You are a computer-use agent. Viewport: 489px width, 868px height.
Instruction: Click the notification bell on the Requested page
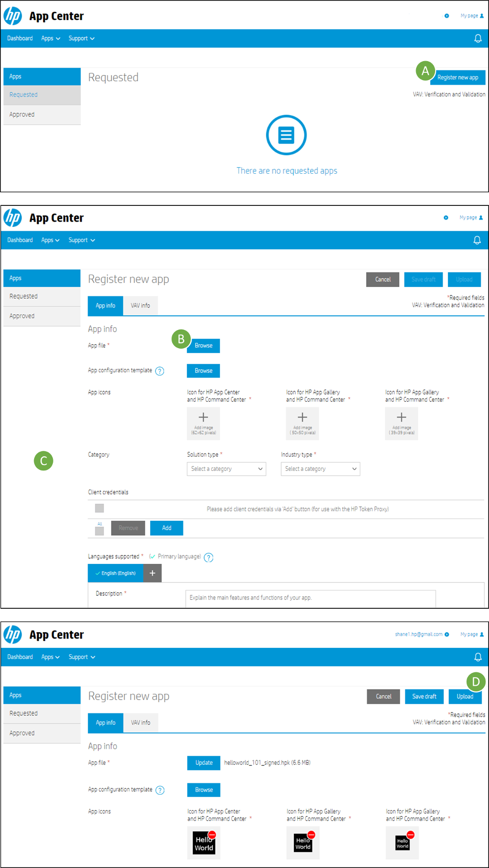[478, 38]
